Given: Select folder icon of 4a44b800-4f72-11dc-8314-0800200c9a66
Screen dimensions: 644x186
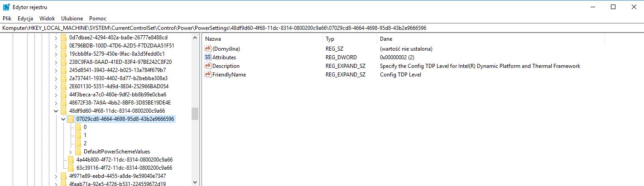Looking at the screenshot, I should (71, 160).
